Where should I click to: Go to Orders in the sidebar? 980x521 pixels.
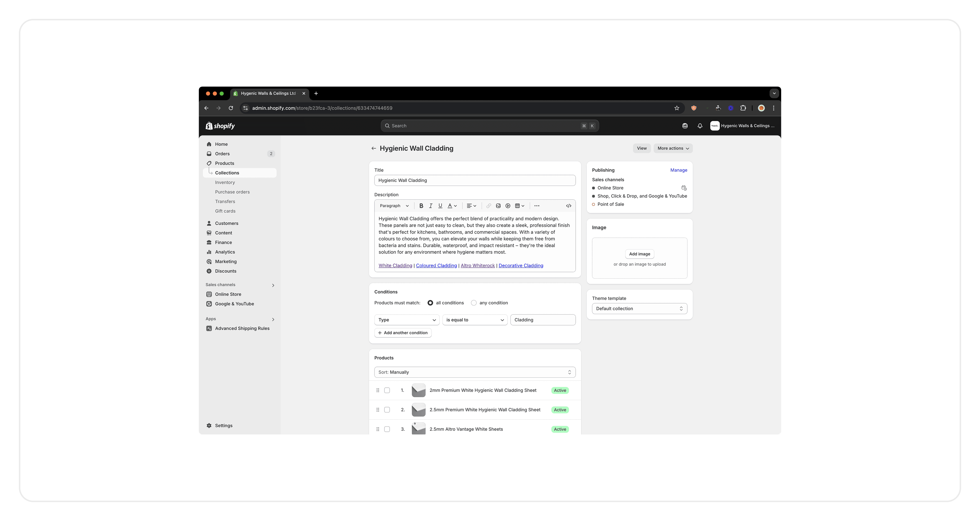(x=240, y=154)
